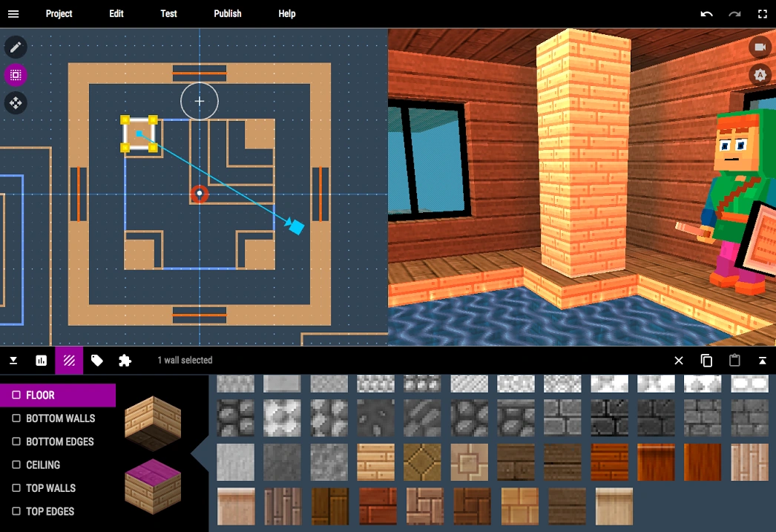
Task: Open the Project menu
Action: tap(59, 13)
